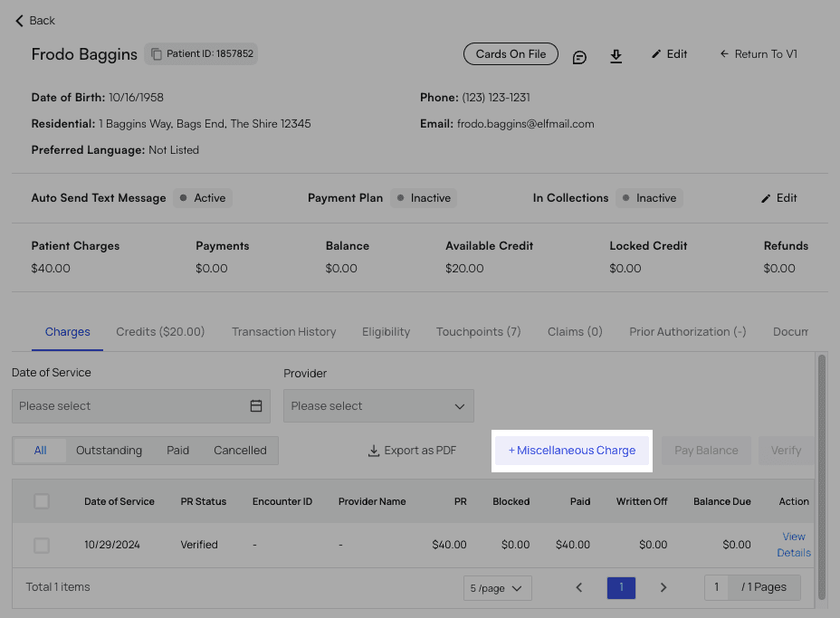
Task: Click the vertical scrollbar of the charges panel
Action: [821, 477]
